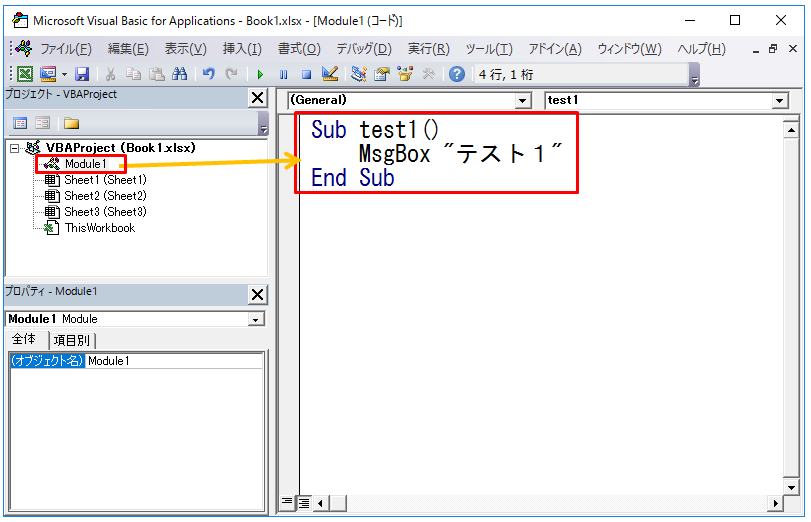Close the Project - VBAProject panel
811x522 pixels.
258,98
